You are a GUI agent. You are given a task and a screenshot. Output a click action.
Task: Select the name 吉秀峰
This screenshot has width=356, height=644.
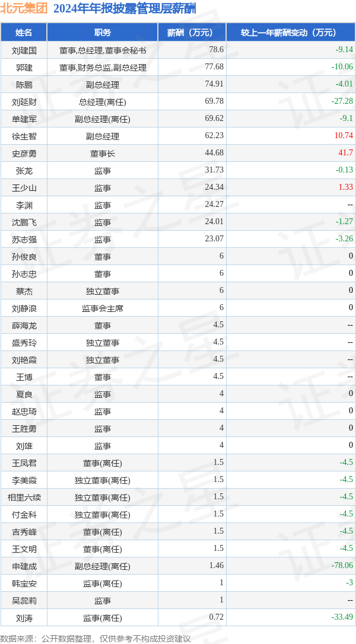24,533
